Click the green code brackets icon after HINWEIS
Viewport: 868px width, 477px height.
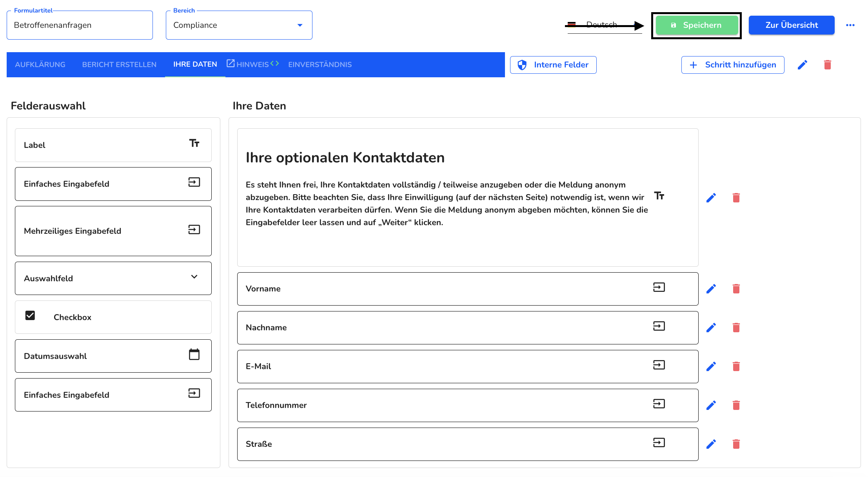pos(274,63)
